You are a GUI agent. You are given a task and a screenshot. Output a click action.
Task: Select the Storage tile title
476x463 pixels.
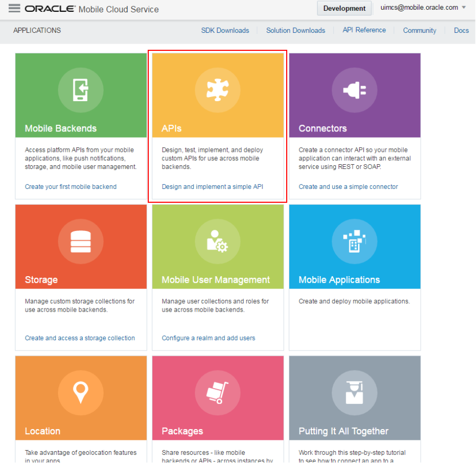41,280
